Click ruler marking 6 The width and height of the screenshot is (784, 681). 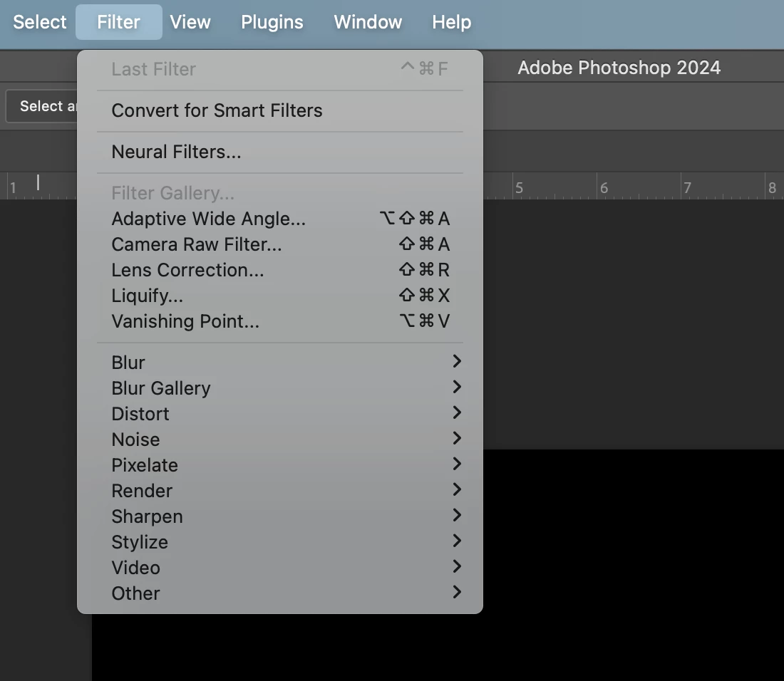click(x=604, y=188)
